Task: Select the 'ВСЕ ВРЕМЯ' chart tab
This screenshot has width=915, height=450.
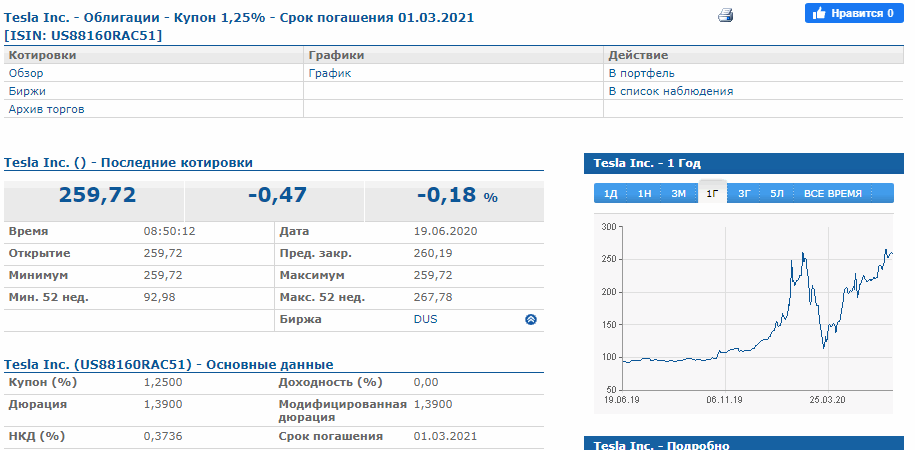Action: point(833,194)
